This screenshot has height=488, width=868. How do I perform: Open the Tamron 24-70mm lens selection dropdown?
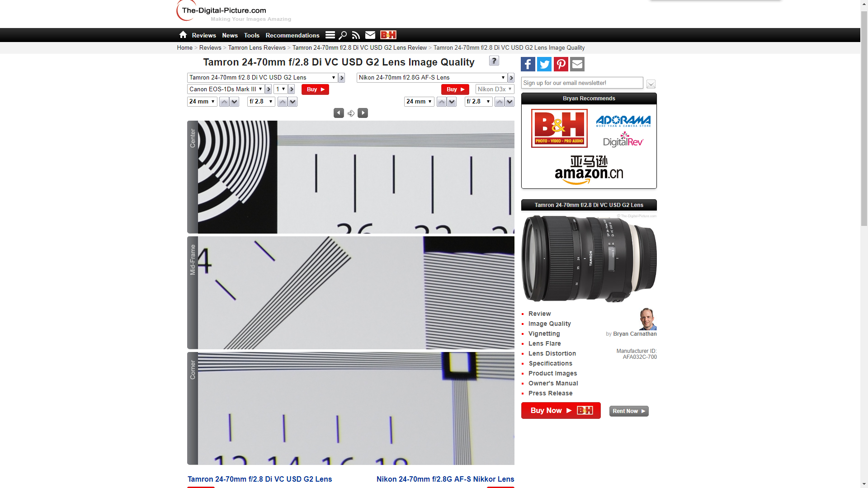coord(262,78)
